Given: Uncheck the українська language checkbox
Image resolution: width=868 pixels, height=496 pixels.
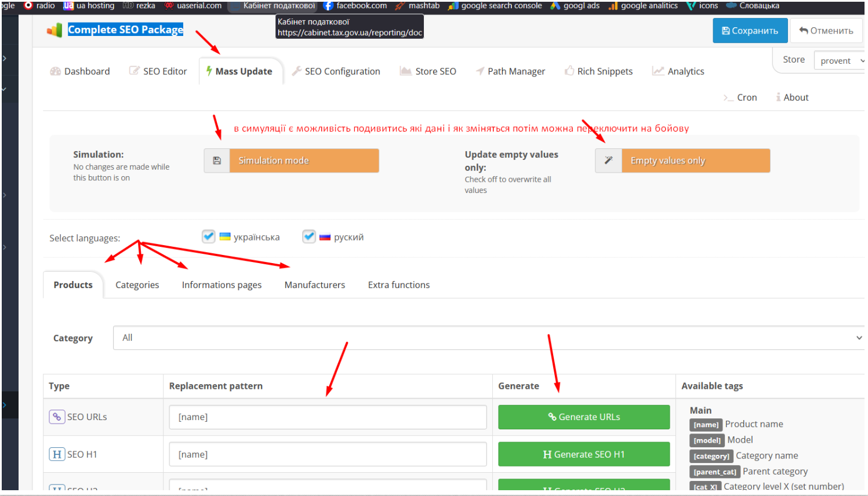Looking at the screenshot, I should [x=209, y=236].
